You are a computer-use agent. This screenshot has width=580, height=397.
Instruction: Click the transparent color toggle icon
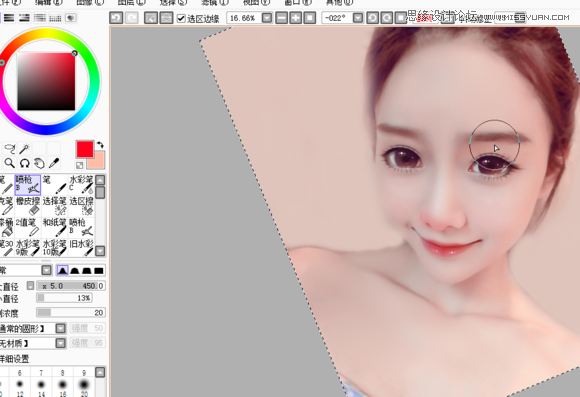click(x=79, y=165)
